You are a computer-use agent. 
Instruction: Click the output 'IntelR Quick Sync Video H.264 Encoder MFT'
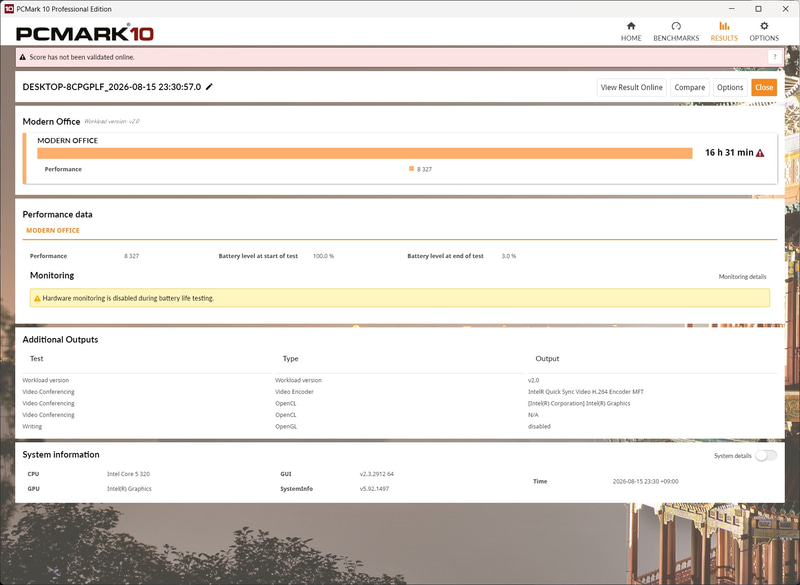[x=586, y=392]
